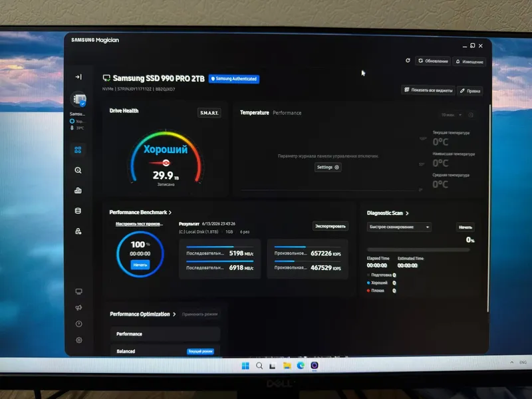Open the Windows Start menu
The width and height of the screenshot is (532, 399).
click(245, 366)
